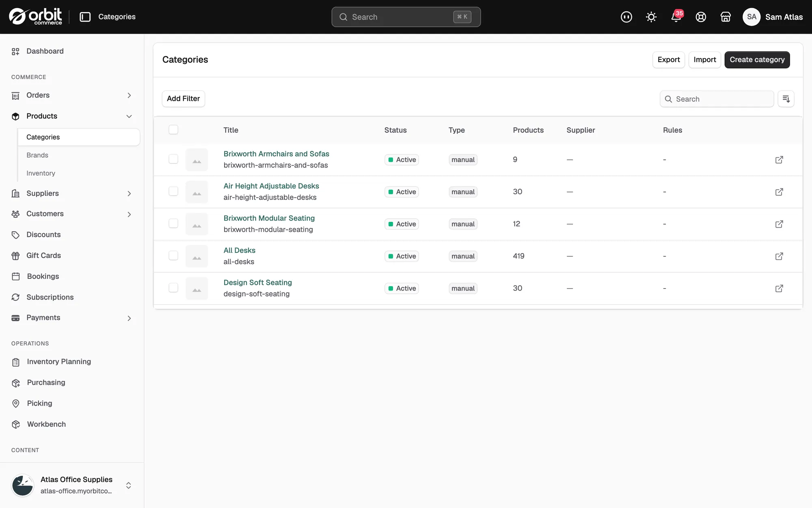Click the categories table Search field
Screen dimensions: 812x508
point(717,99)
